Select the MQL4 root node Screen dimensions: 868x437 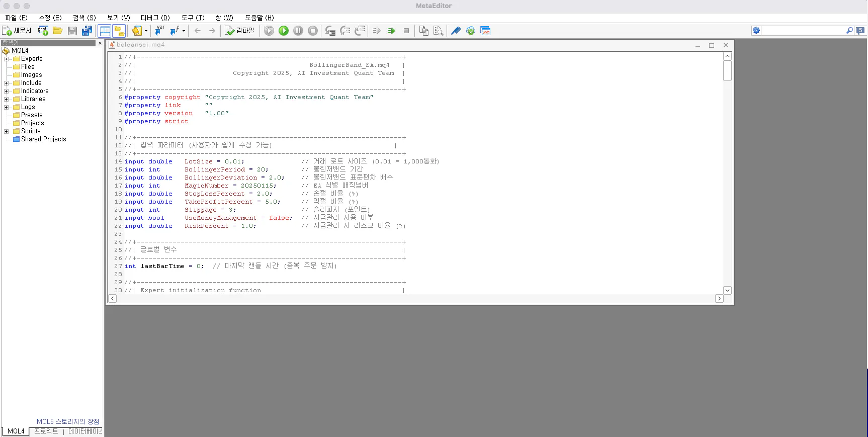(x=20, y=51)
